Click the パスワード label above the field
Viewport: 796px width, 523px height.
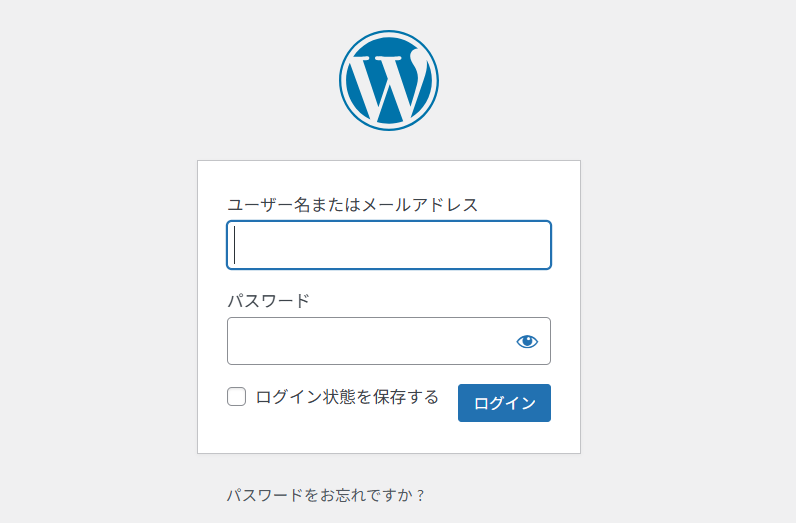click(x=268, y=301)
